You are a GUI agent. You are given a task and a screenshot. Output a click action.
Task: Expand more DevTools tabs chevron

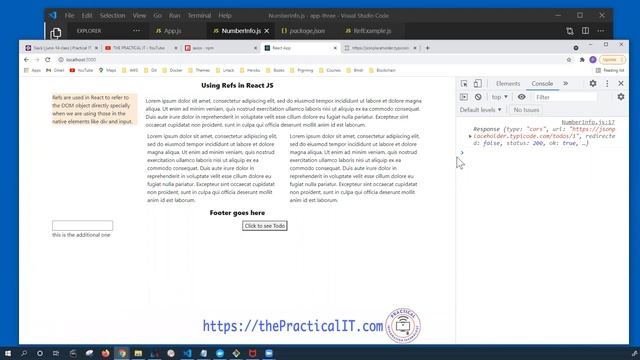click(x=566, y=83)
